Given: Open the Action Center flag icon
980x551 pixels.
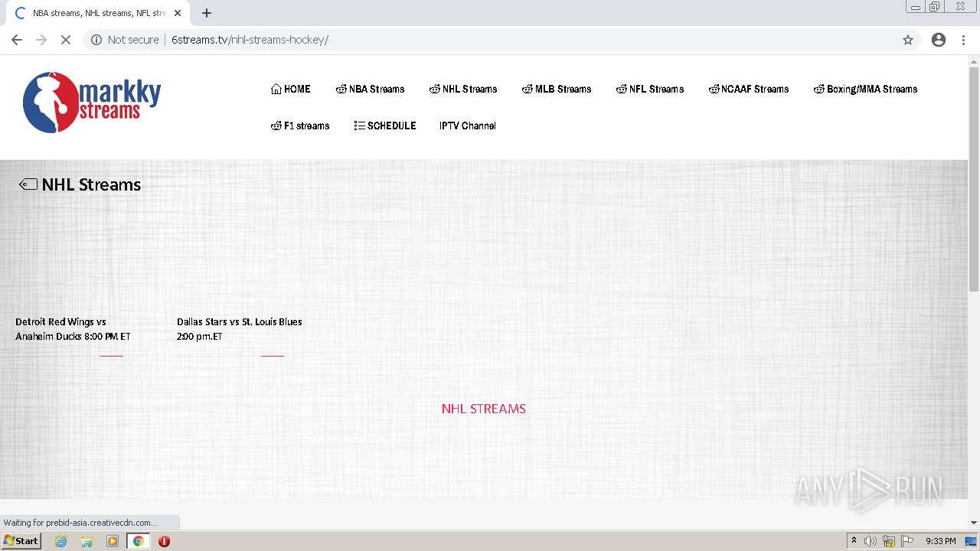Looking at the screenshot, I should [x=907, y=541].
